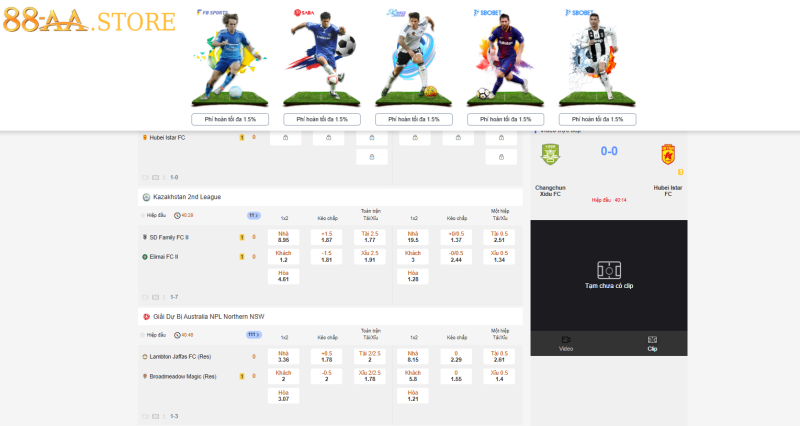Click refund button under black-white jersey SBOBET card
The width and height of the screenshot is (800, 426).
tap(597, 119)
